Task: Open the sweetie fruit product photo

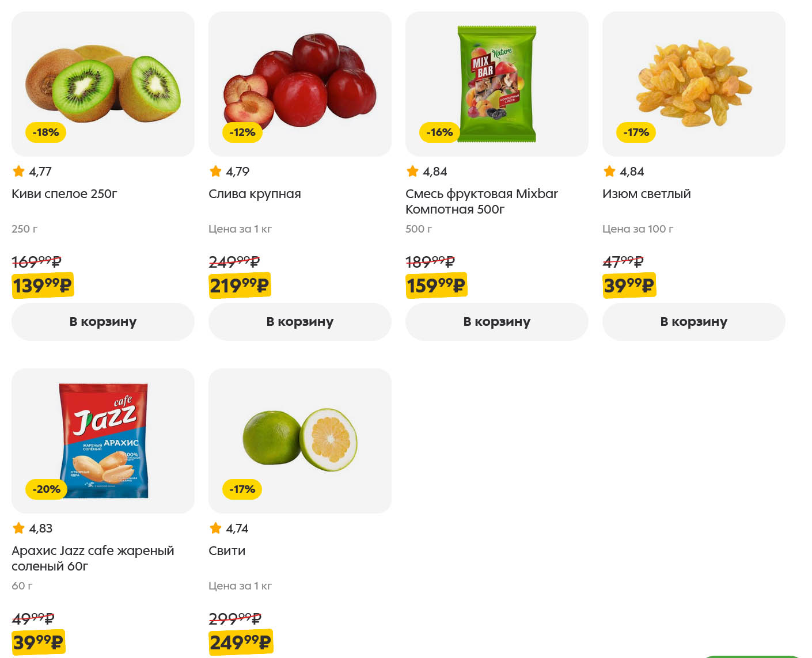Action: (x=299, y=440)
